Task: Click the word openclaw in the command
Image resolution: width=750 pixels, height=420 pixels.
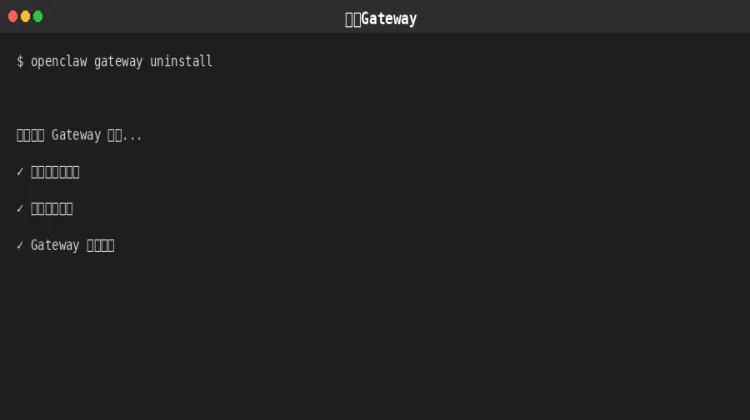Action: pos(59,62)
